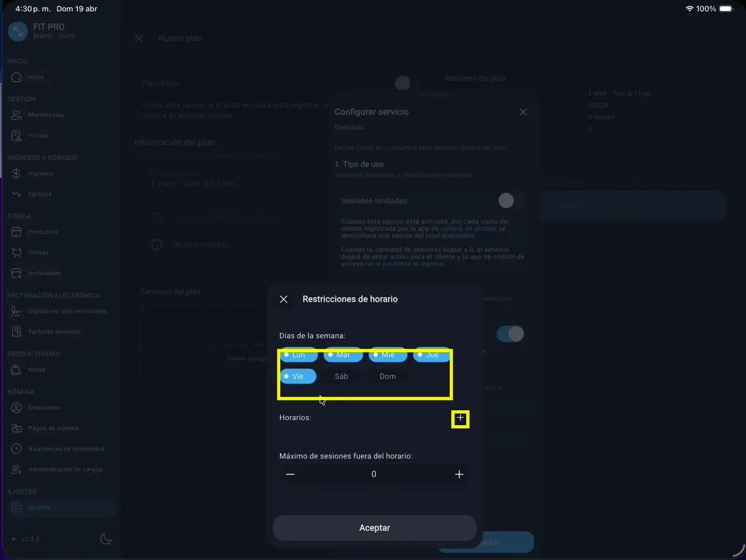This screenshot has width=746, height=560.
Task: Open Ajustes settings in sidebar
Action: coord(39,507)
